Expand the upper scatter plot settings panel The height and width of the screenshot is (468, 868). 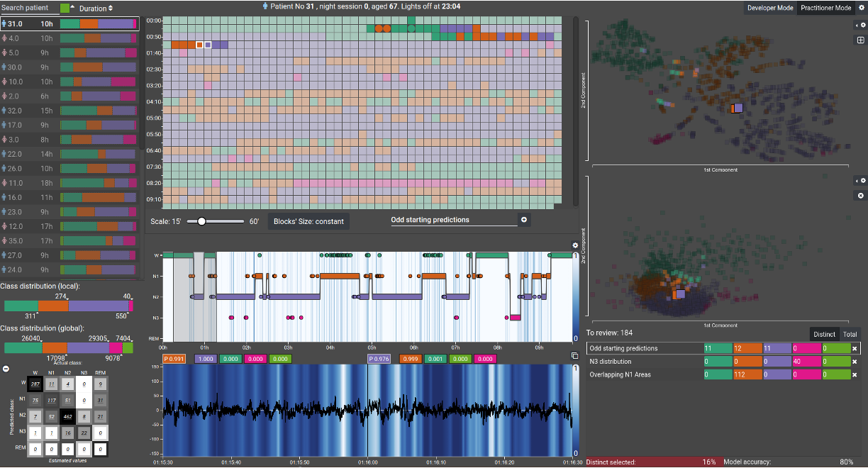point(861,25)
